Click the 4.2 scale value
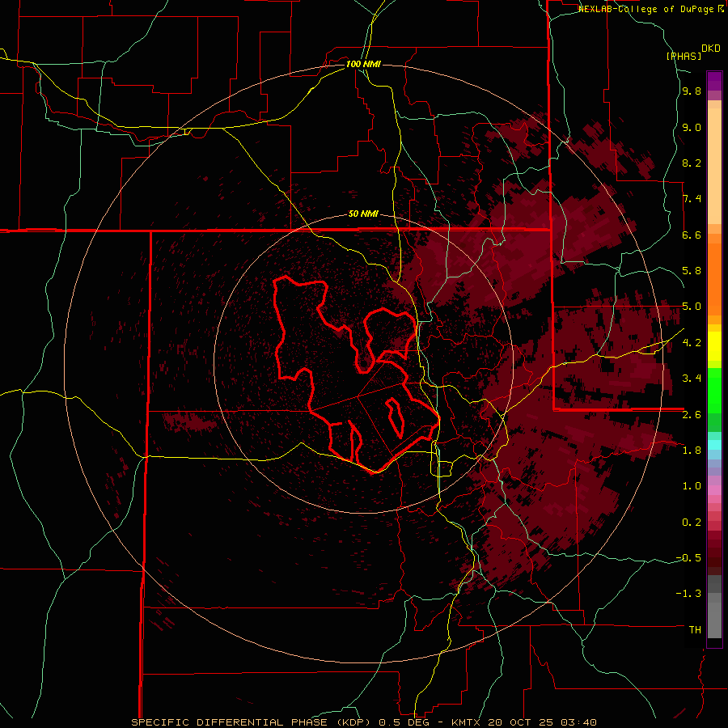Viewport: 728px width, 728px height. [692, 343]
